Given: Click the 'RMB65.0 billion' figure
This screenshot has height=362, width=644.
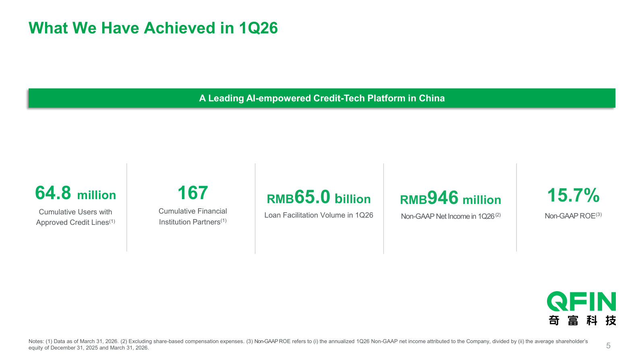Looking at the screenshot, I should [319, 197].
